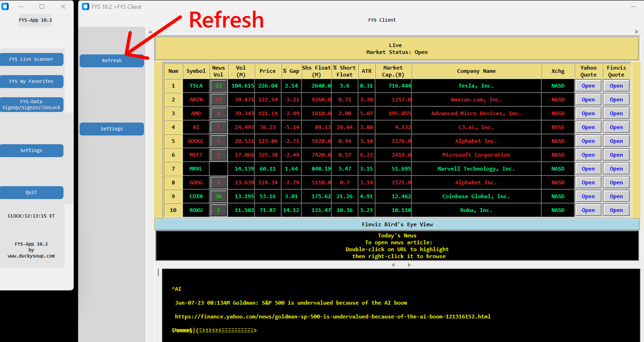644x342 pixels.
Task: Open Yahoo quote for AMZN
Action: click(588, 100)
